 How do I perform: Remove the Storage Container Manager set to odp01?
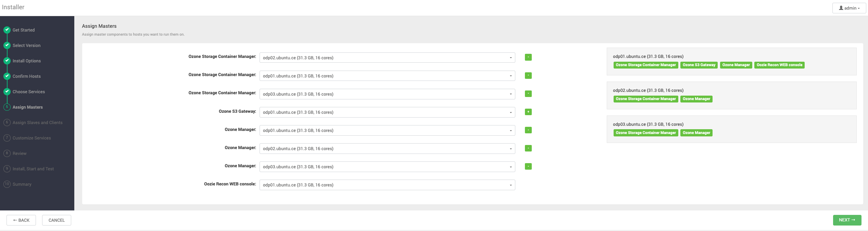click(x=528, y=75)
